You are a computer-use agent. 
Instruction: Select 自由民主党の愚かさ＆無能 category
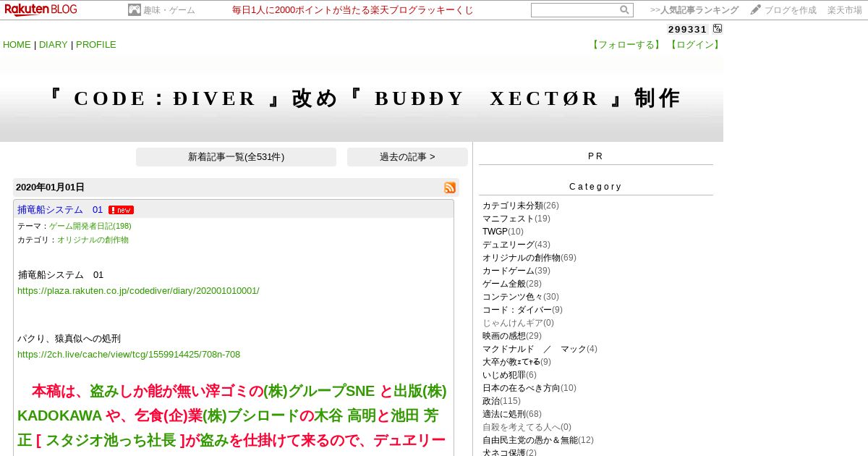point(530,440)
